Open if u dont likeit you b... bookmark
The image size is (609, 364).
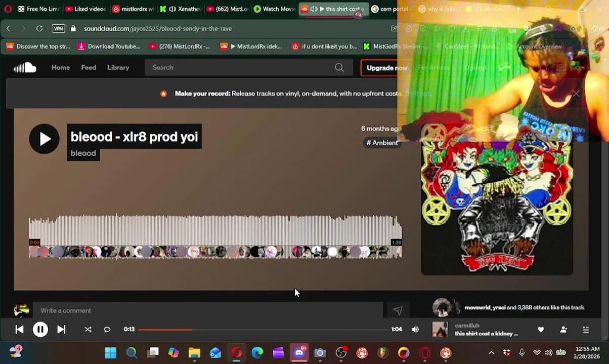pos(324,47)
